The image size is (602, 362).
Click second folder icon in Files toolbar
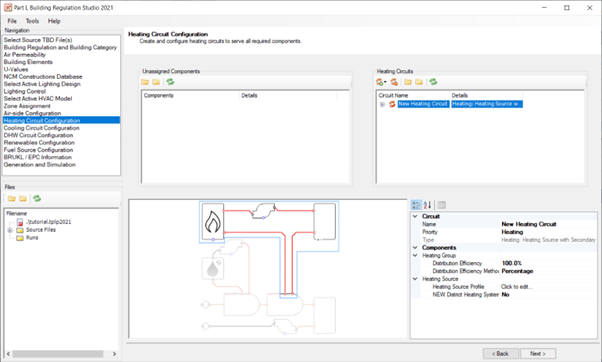pyautogui.click(x=23, y=198)
